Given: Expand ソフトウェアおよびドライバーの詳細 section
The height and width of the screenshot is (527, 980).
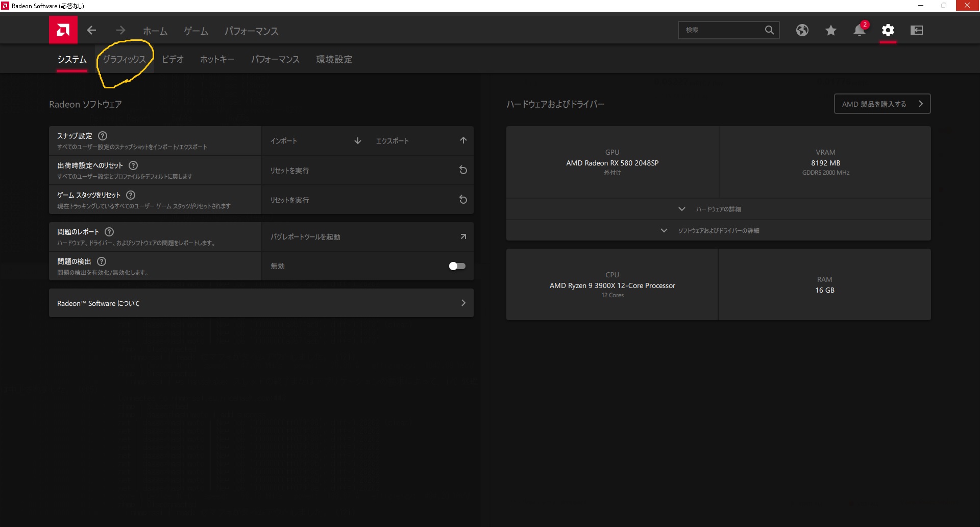Looking at the screenshot, I should coord(718,231).
